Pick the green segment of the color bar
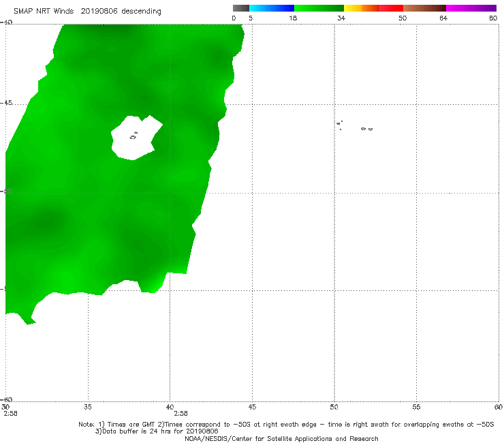Viewport: 504px width, 443px height. 319,8
